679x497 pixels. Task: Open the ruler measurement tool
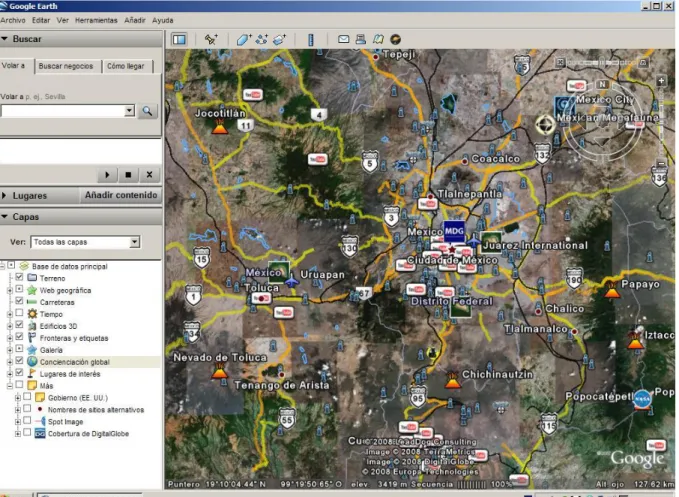pos(310,39)
